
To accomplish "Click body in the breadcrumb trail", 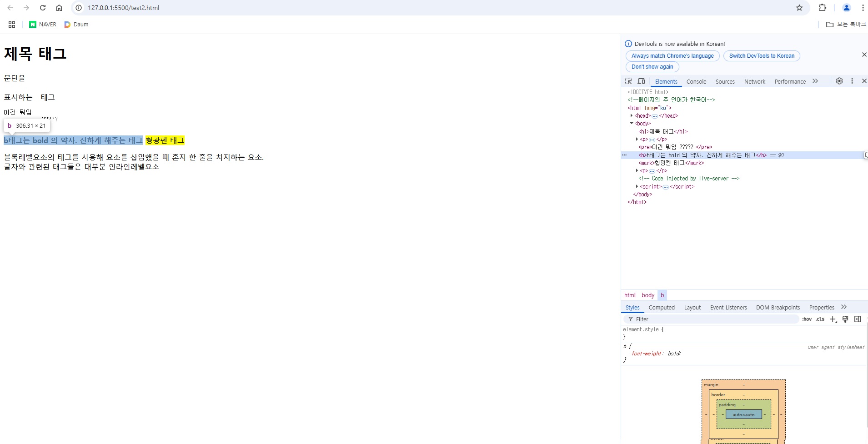I will coord(648,295).
